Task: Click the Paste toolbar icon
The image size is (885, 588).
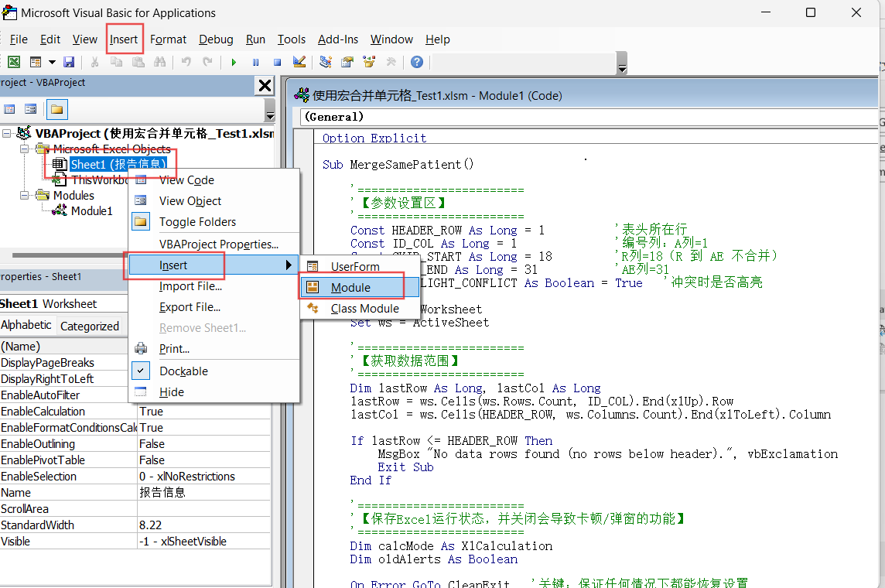Action: coord(138,62)
